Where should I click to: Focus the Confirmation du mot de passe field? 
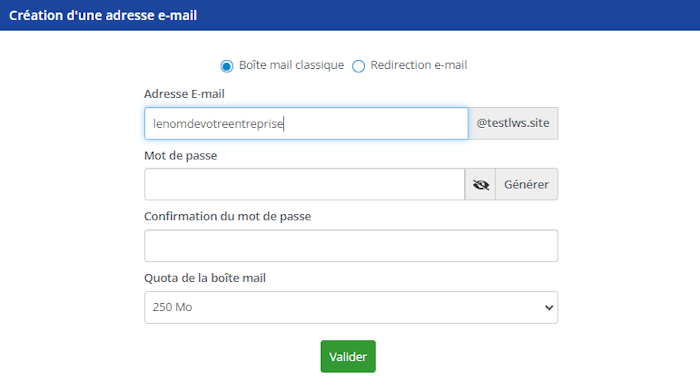(x=351, y=246)
